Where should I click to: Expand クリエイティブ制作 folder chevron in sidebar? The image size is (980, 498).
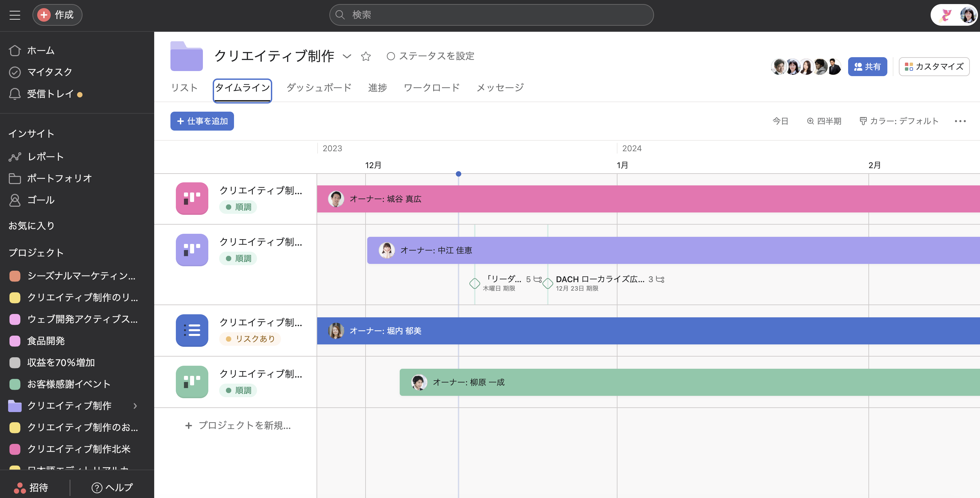coord(135,406)
